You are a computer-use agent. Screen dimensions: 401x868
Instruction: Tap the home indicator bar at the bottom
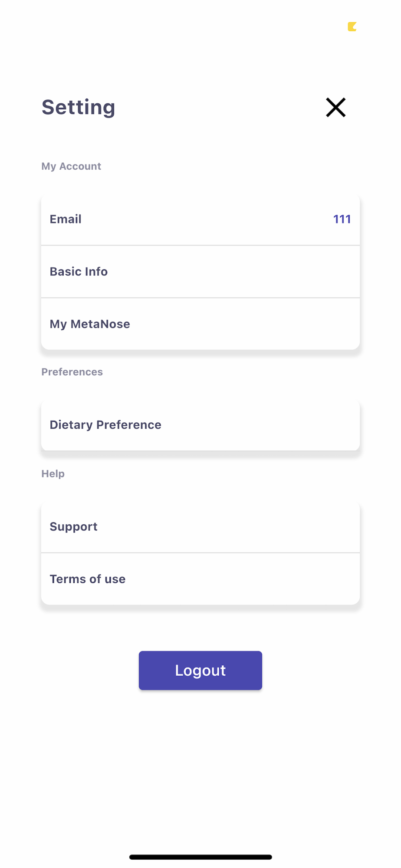click(200, 857)
